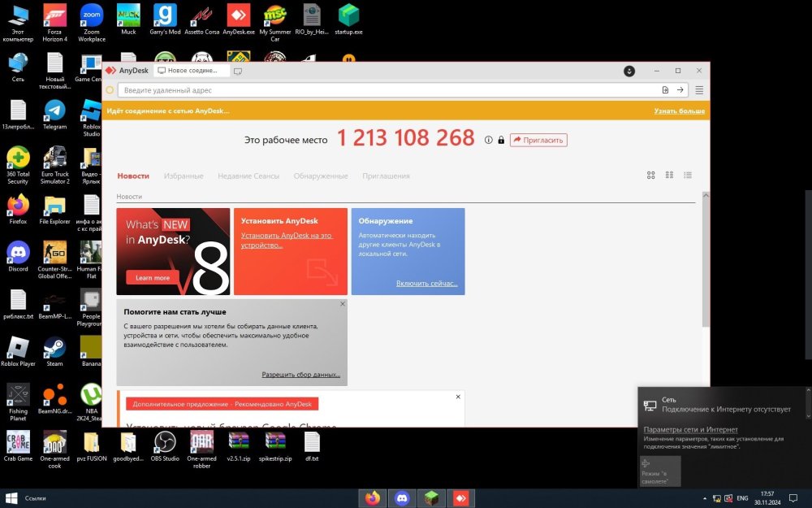Image resolution: width=812 pixels, height=508 pixels.
Task: Click the What's NEW in AnyDesk 8 thumbnail
Action: tap(173, 251)
